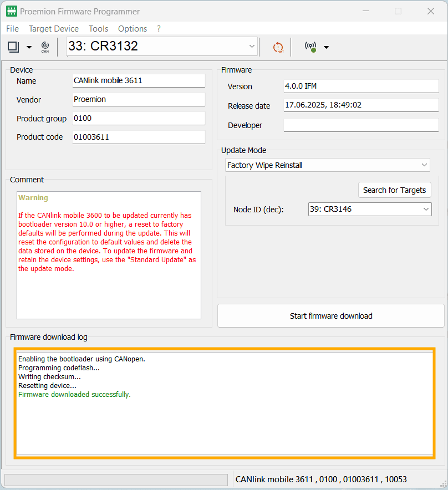Click the download progress bar at bottom

(116, 479)
